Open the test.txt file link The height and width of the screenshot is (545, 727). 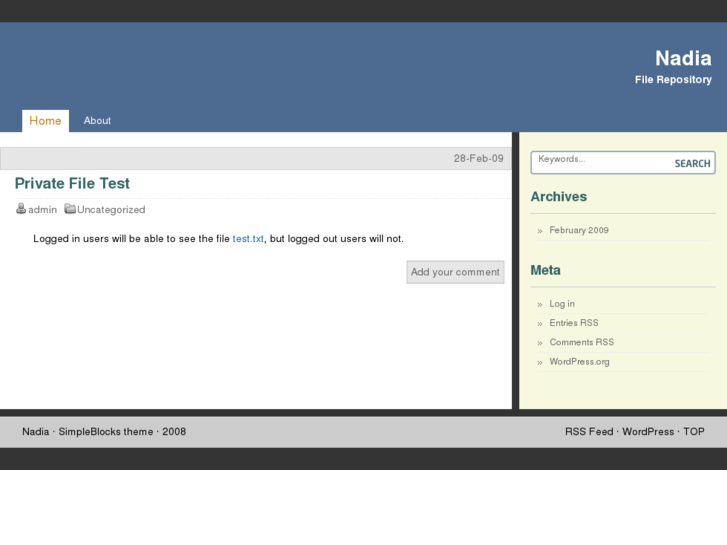tap(248, 239)
